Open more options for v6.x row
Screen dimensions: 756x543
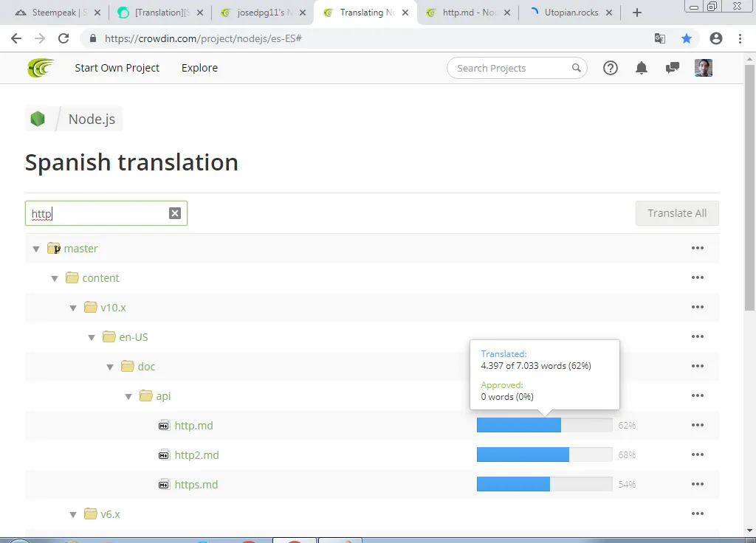coord(697,513)
